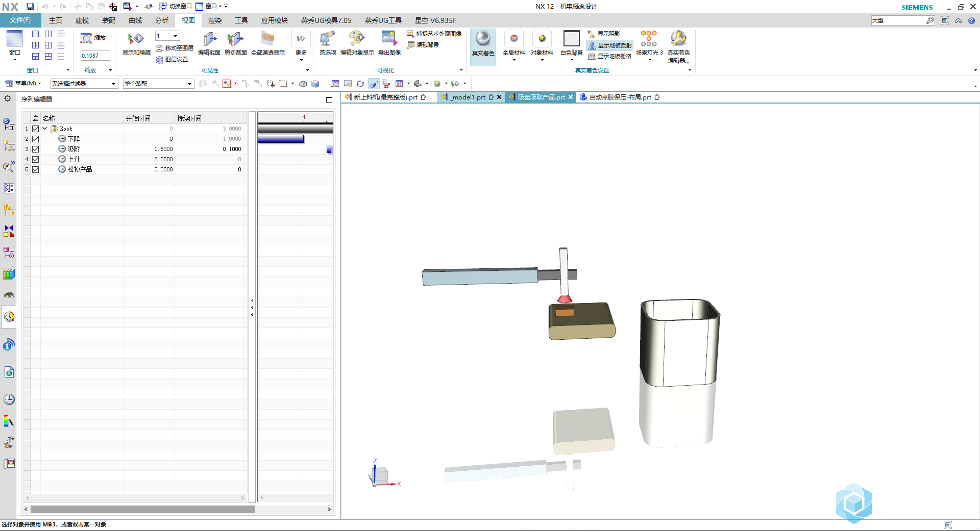Click the Zoom (缩放) magnifier icon
The image size is (980, 531).
point(86,38)
